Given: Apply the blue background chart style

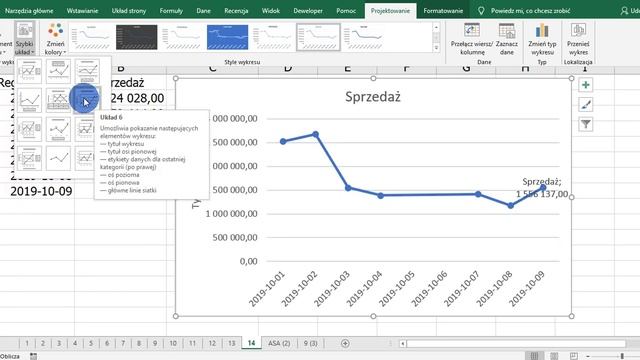Looking at the screenshot, I should (x=227, y=37).
